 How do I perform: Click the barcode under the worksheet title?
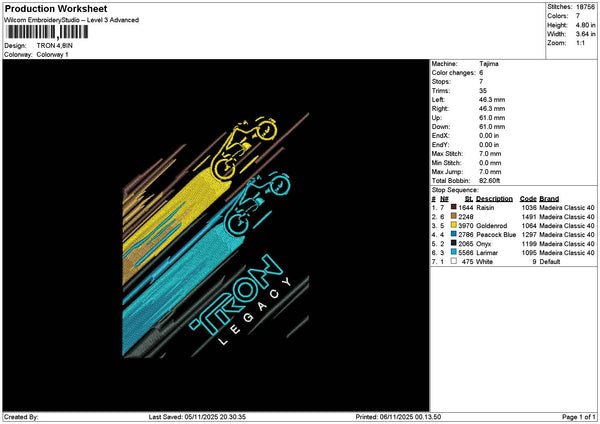pyautogui.click(x=47, y=32)
